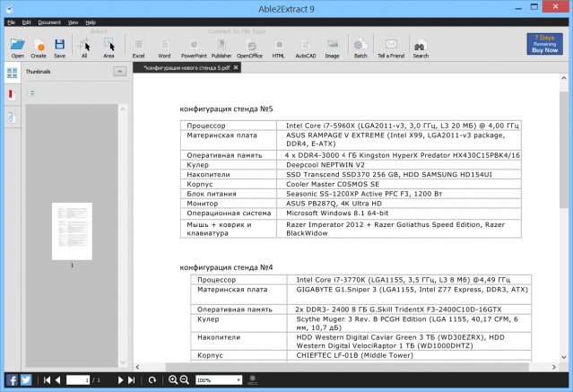Open the View menu
This screenshot has width=573, height=392.
pyautogui.click(x=74, y=22)
